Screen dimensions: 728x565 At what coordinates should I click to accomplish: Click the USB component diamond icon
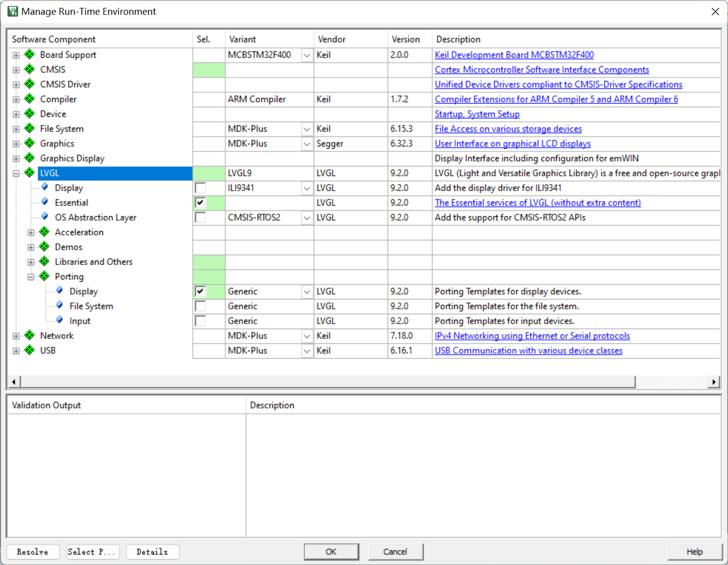pyautogui.click(x=30, y=350)
